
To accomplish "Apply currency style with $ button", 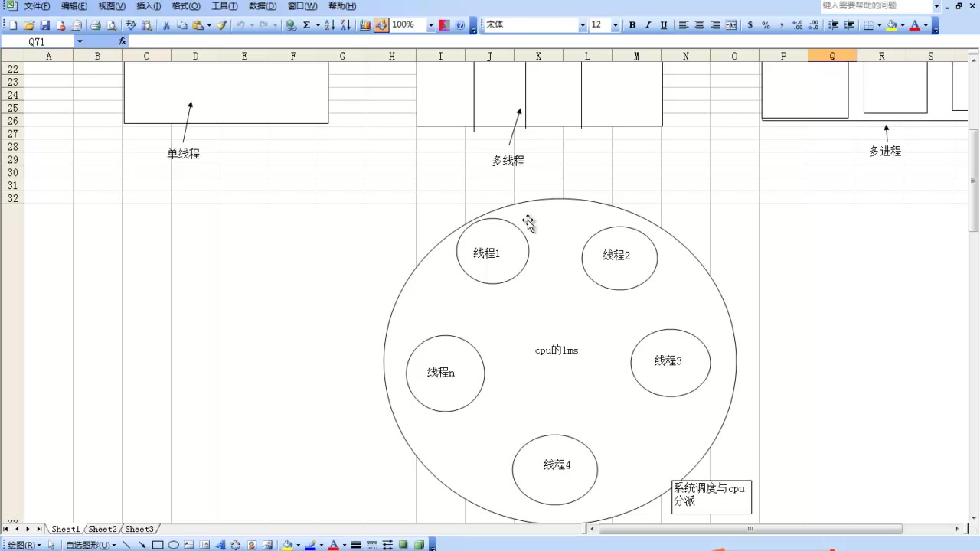I will click(750, 25).
